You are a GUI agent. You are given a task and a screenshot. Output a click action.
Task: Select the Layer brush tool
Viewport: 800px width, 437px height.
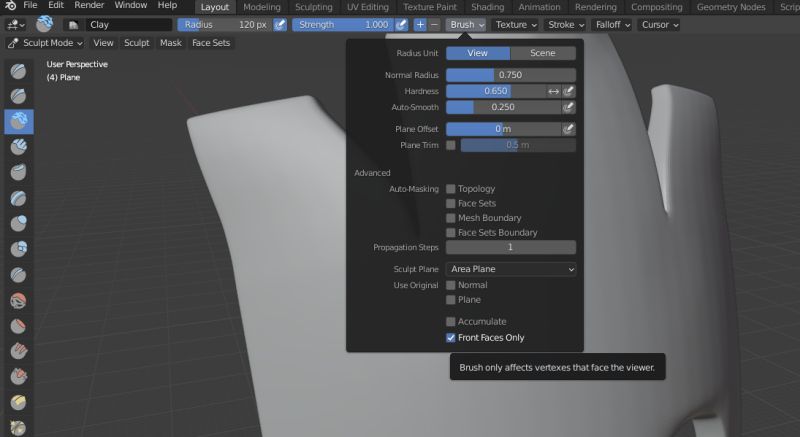tap(19, 198)
